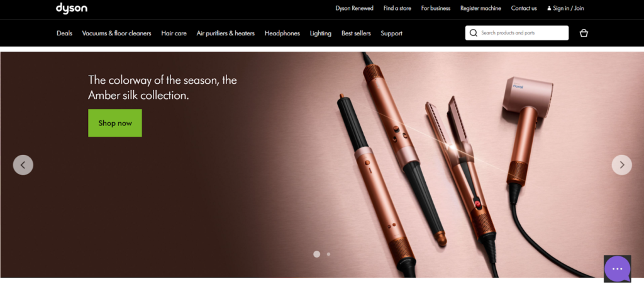Select the first carousel dot indicator

317,254
